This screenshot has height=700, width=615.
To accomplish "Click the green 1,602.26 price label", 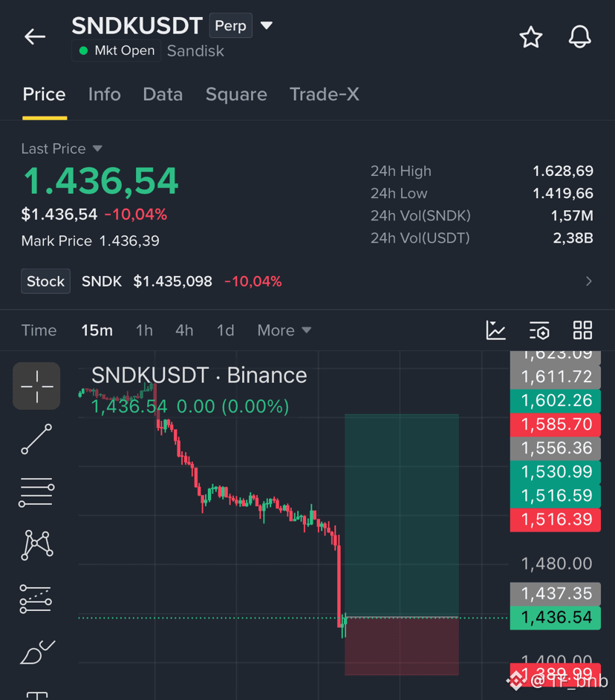I will click(556, 400).
